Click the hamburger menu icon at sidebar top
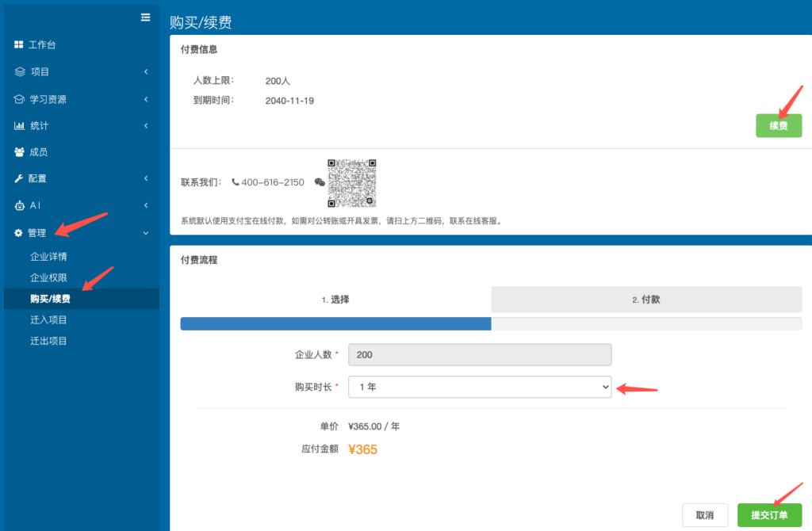 click(x=145, y=17)
